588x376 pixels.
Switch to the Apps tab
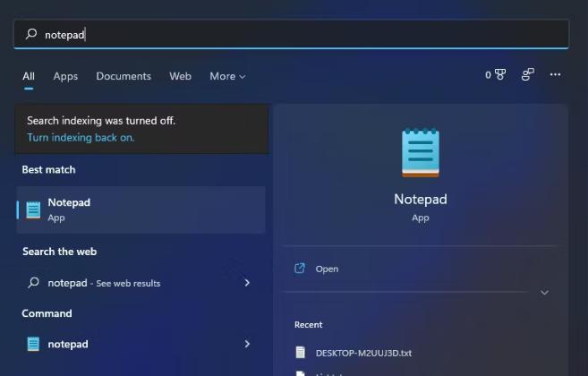pos(65,76)
